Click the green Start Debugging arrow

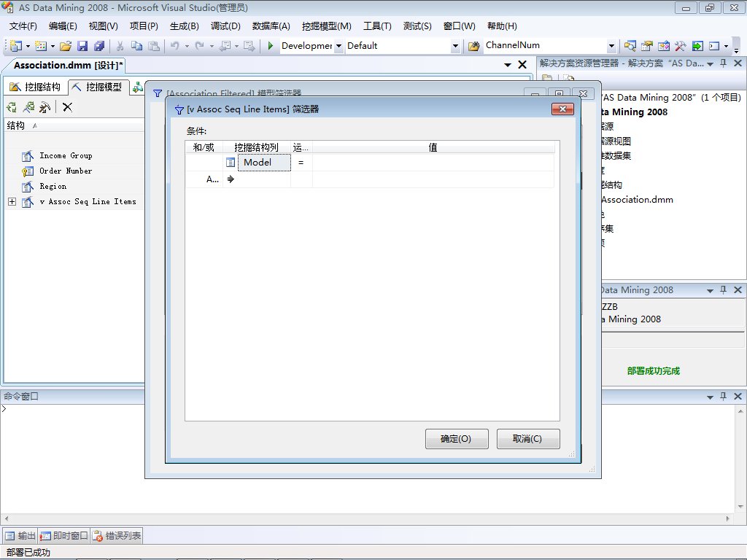pyautogui.click(x=271, y=46)
